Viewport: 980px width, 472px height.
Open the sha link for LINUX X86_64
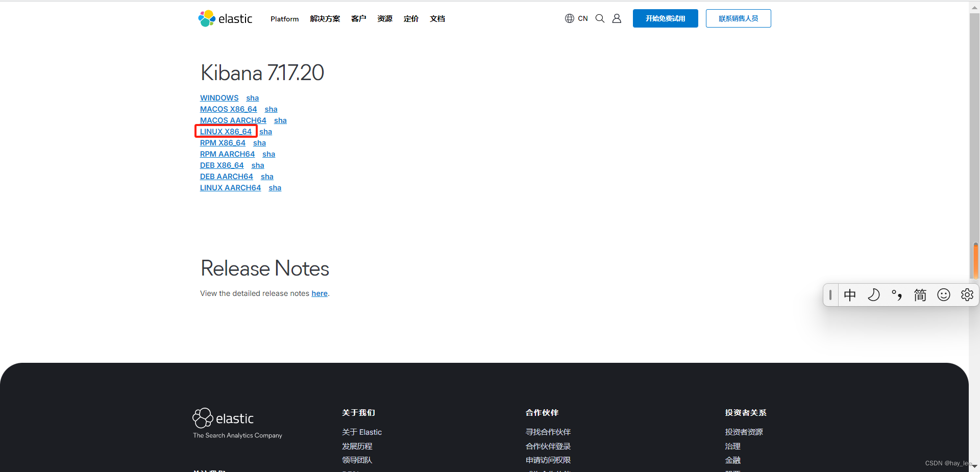tap(266, 132)
